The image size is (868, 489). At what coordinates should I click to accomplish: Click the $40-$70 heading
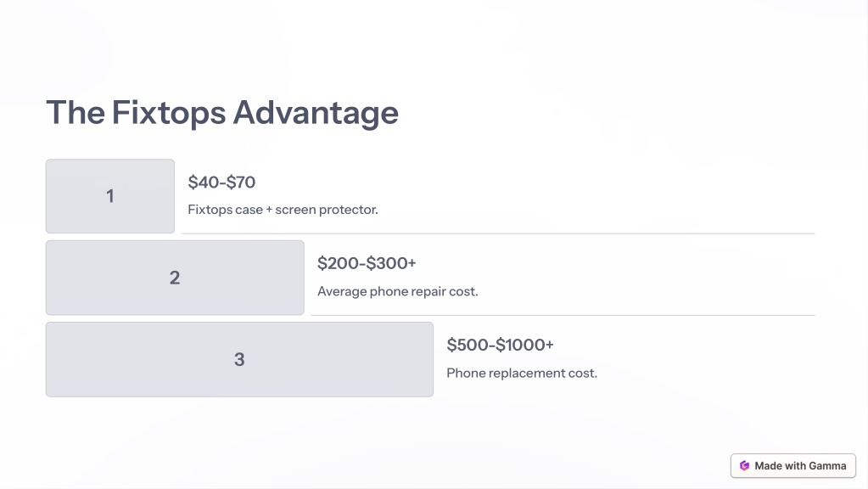coord(221,183)
